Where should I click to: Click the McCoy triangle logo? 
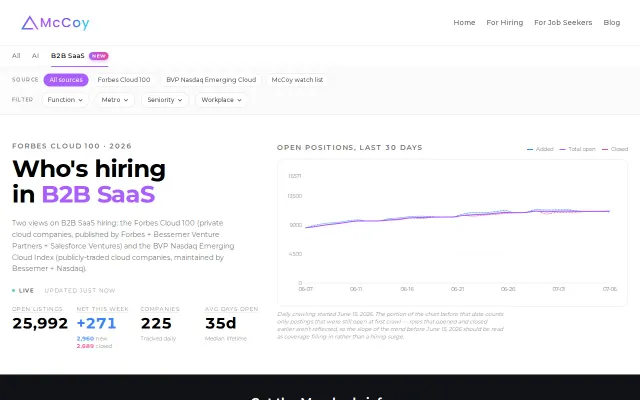coord(29,23)
